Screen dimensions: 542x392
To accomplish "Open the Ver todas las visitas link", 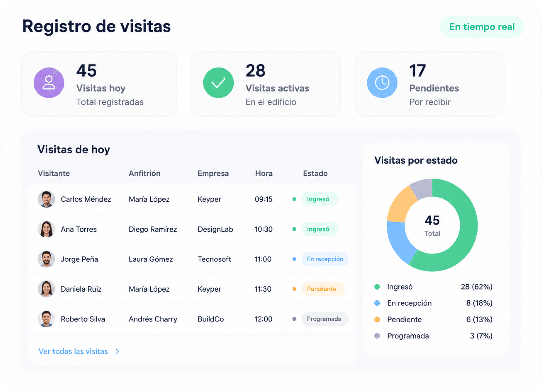I will [73, 351].
